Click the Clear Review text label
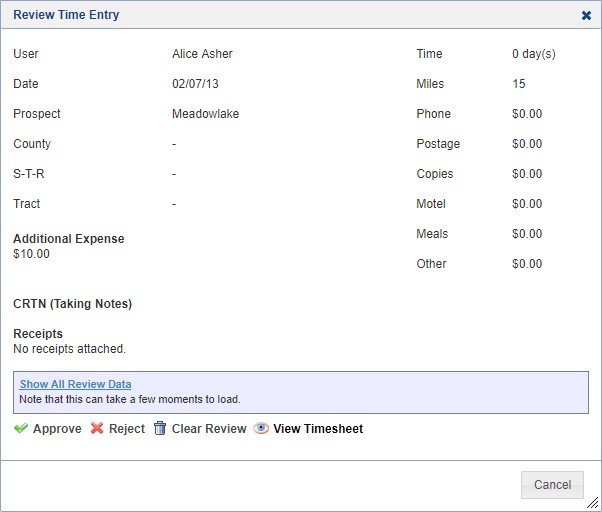Screen dimensions: 602x512 [209, 428]
